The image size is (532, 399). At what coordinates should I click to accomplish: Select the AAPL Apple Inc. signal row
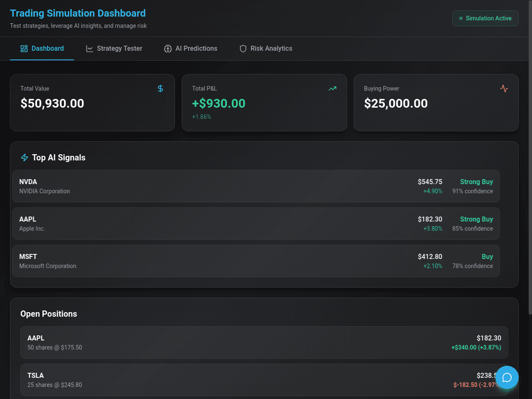click(256, 224)
